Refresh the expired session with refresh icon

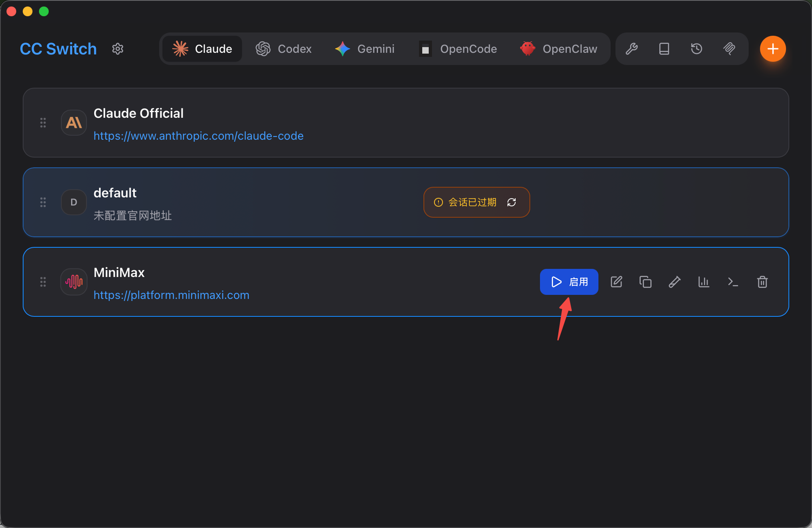click(x=512, y=202)
